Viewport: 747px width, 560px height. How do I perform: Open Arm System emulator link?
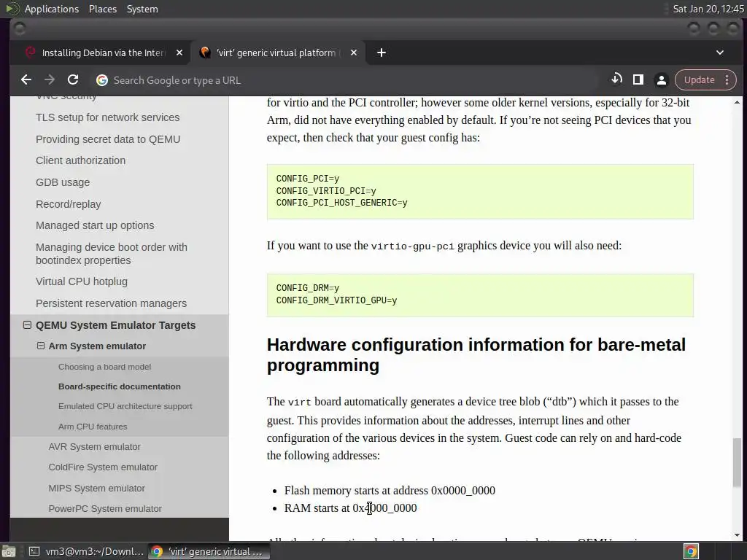[97, 346]
